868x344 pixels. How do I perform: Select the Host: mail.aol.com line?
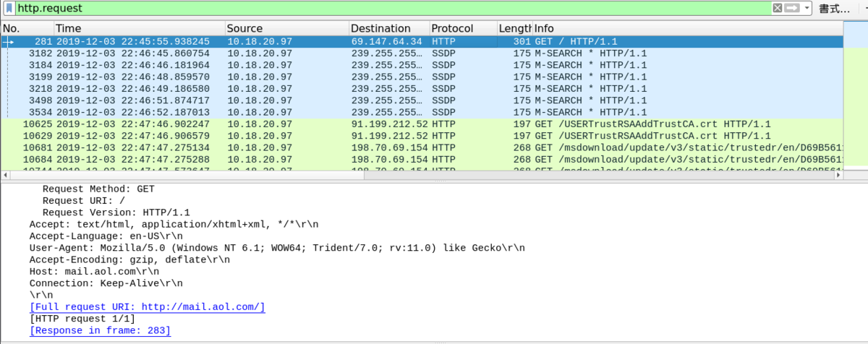(x=95, y=271)
